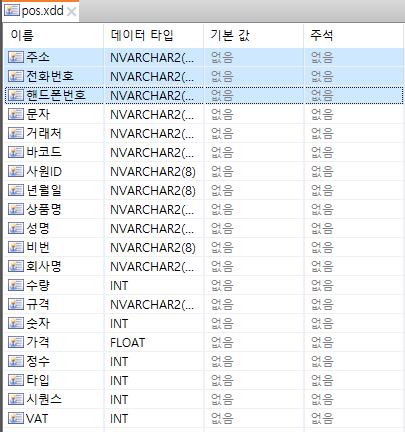Switch to the pos.xdd tab
405x432 pixels.
coord(41,11)
